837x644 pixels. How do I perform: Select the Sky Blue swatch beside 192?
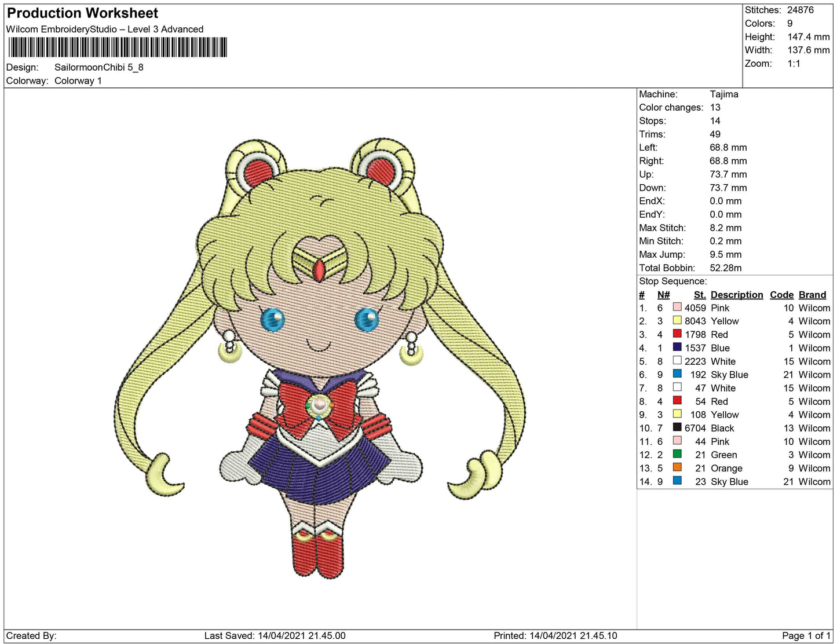coord(677,374)
